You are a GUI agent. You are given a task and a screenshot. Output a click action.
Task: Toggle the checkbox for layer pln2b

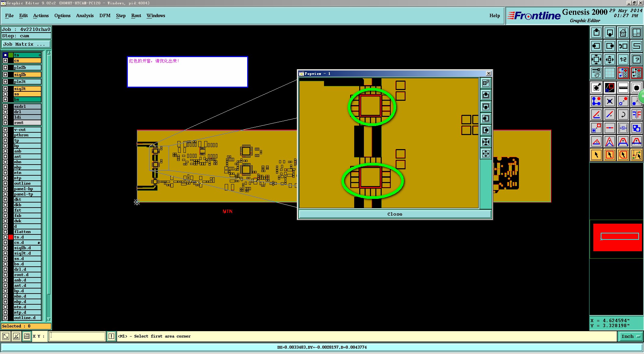coord(5,68)
